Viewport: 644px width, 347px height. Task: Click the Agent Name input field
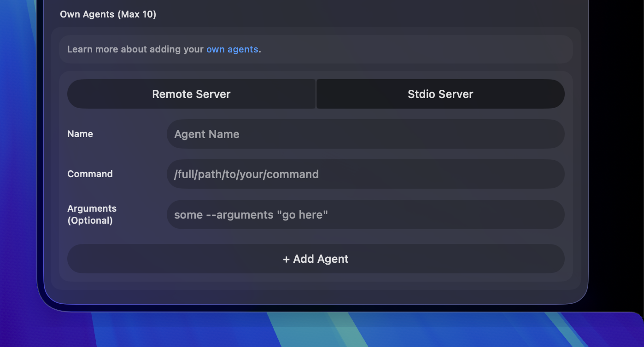point(365,134)
